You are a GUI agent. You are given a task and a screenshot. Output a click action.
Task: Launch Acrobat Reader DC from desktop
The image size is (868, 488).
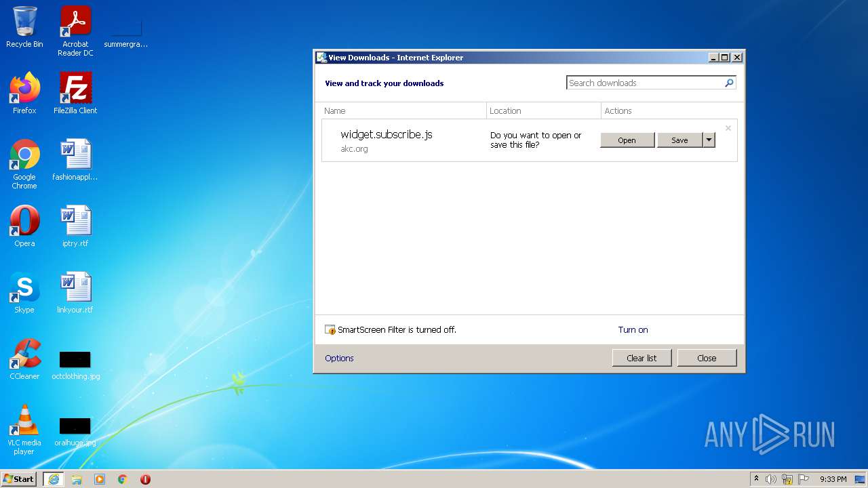(x=75, y=31)
